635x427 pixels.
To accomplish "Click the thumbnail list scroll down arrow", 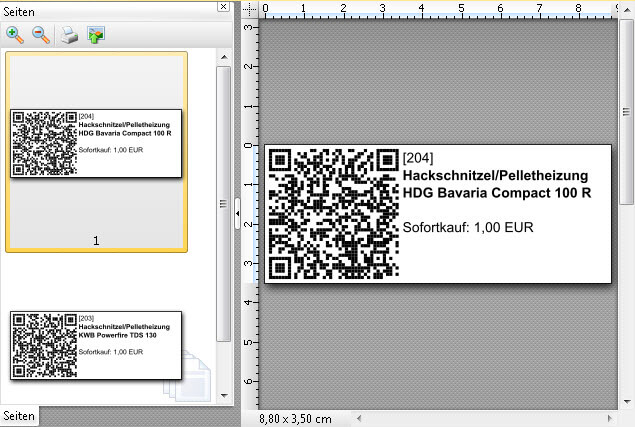I will point(224,395).
